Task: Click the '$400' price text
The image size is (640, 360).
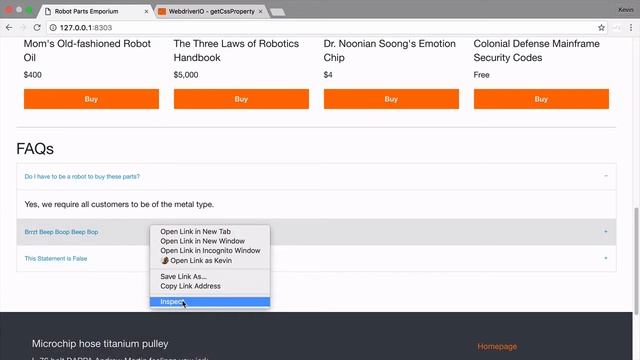Action: 33,75
